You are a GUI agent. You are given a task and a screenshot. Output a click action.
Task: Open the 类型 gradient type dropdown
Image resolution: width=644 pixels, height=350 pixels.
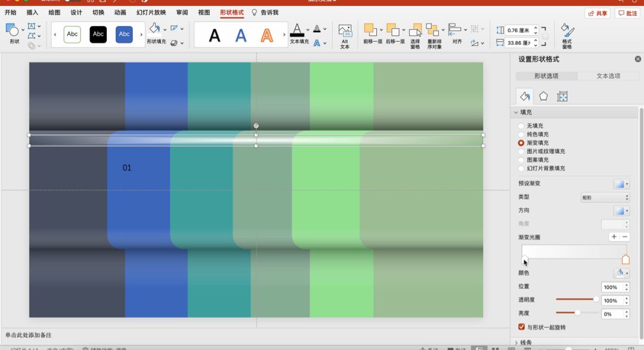coord(605,197)
